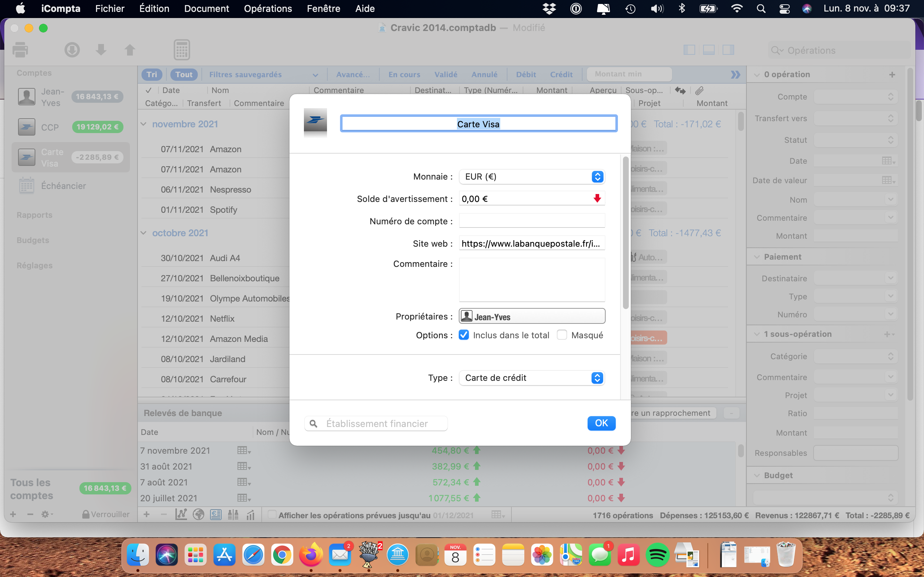Screen dimensions: 924x577
Task: Expand the Filtres sauvegardés dropdown
Action: point(262,74)
